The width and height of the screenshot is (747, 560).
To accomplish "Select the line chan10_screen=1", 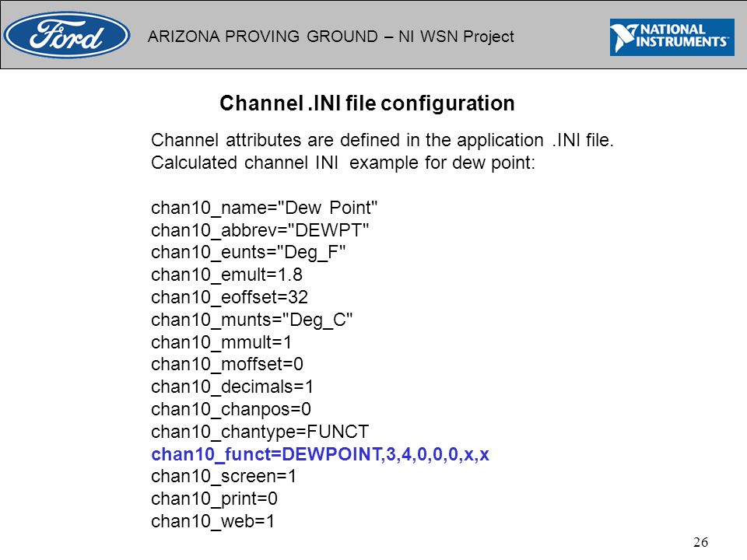I will coord(224,476).
